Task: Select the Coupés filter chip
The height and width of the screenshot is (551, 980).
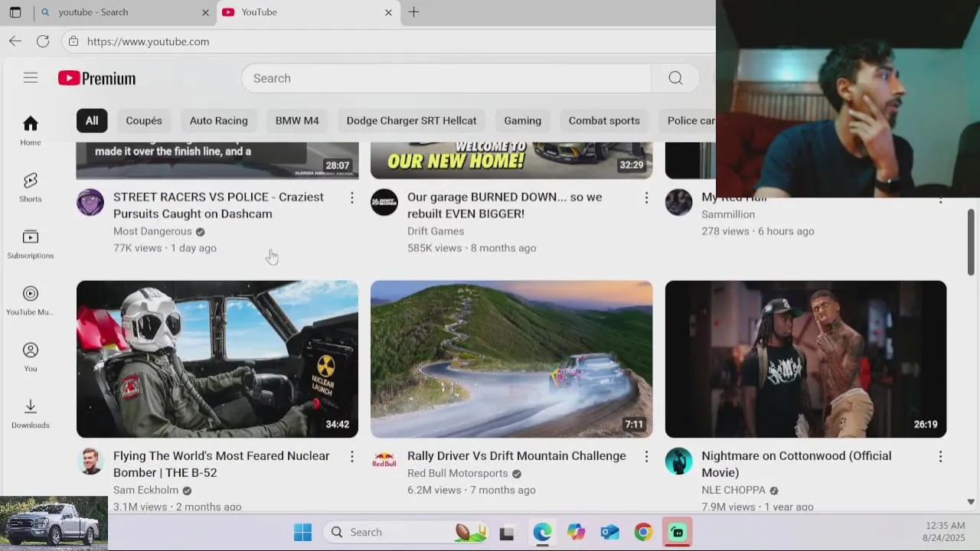Action: point(144,121)
